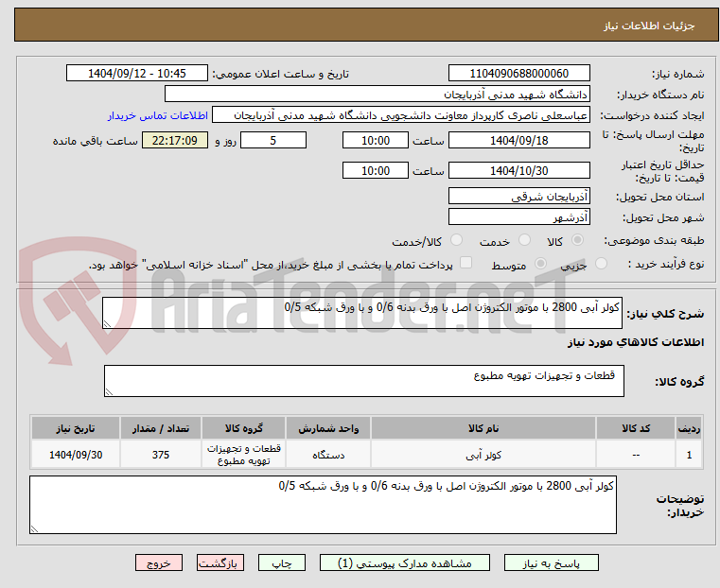Image resolution: width=720 pixels, height=588 pixels.
Task: Click the کد کالا column header
Action: pos(636,428)
